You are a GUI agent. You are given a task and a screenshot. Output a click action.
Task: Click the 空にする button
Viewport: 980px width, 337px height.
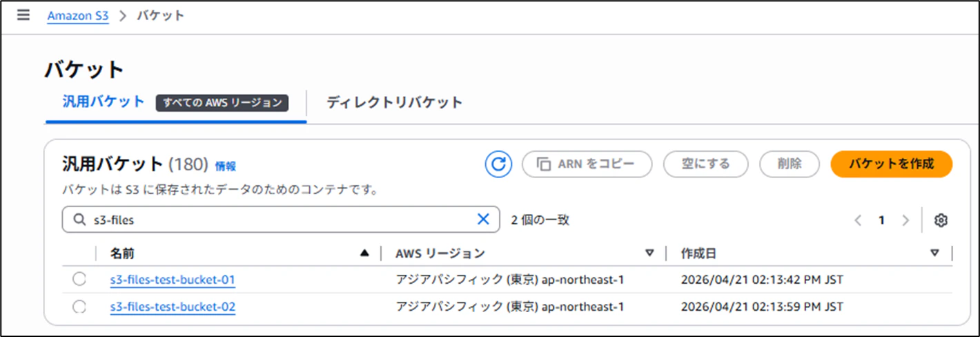point(706,164)
